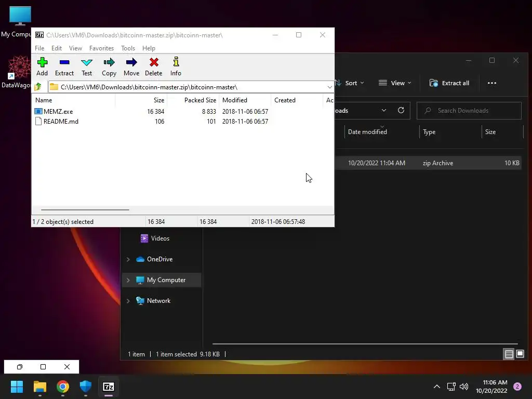The height and width of the screenshot is (399, 532).
Task: Launch Google Chrome from the taskbar
Action: pyautogui.click(x=63, y=387)
